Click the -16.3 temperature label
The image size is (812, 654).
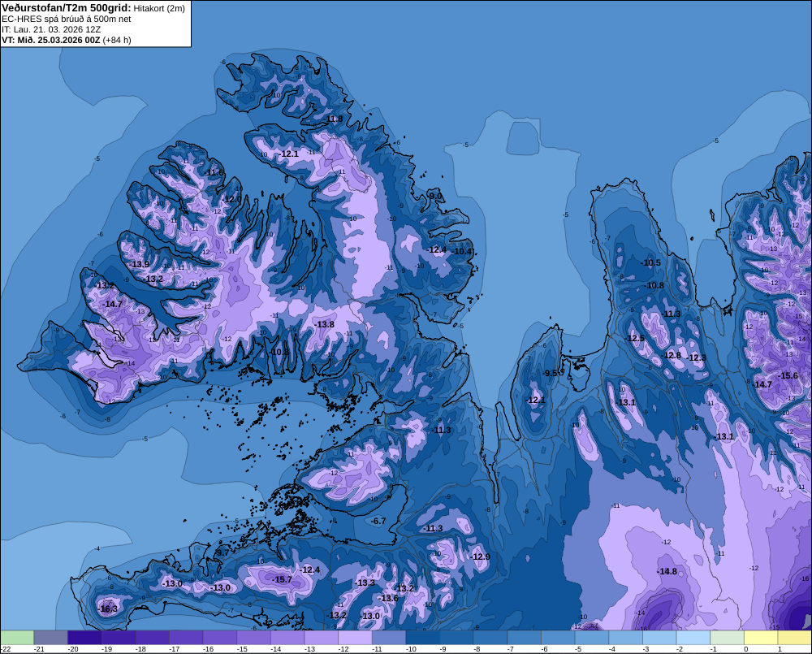(x=108, y=609)
